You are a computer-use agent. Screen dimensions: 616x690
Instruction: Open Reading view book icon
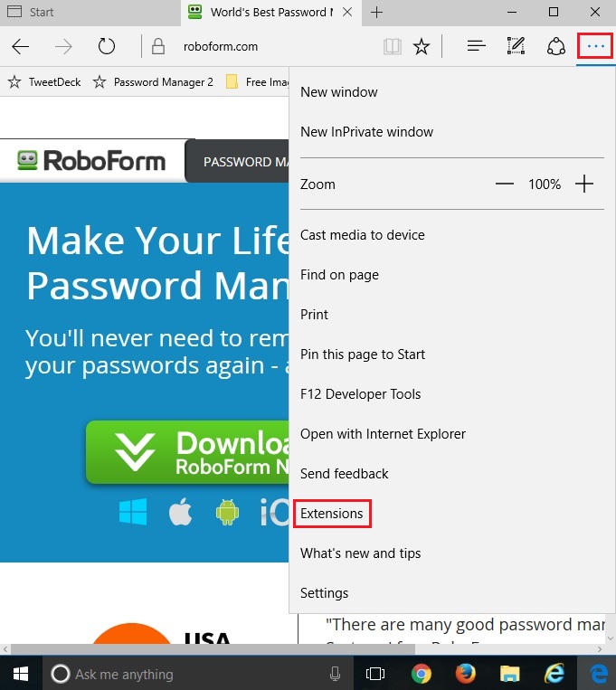click(392, 46)
